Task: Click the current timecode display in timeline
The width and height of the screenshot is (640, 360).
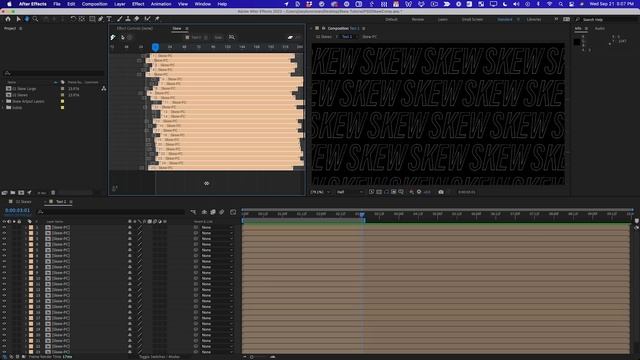Action: point(18,211)
